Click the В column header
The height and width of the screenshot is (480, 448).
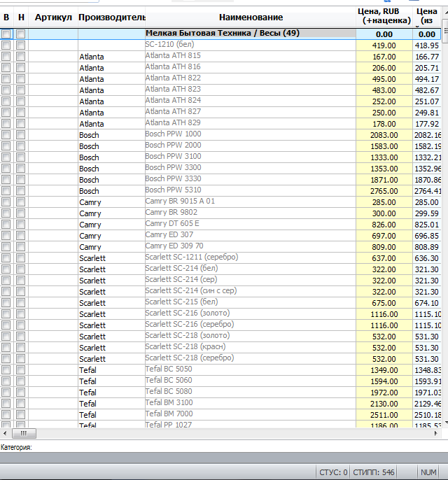tap(6, 17)
